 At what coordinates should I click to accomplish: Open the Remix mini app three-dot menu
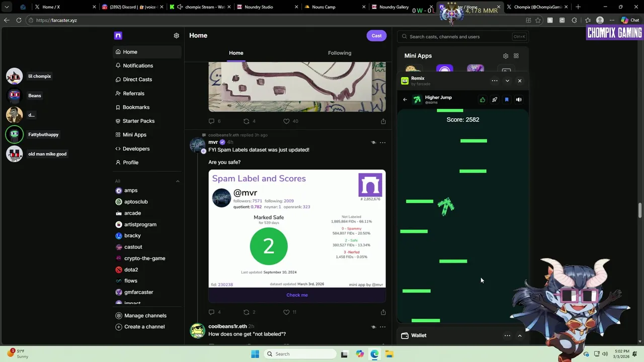click(x=495, y=81)
